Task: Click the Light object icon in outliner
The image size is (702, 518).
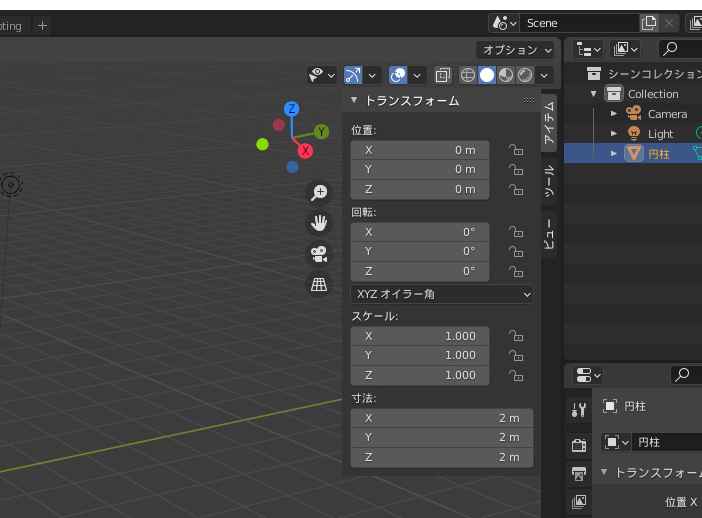Action: 634,133
